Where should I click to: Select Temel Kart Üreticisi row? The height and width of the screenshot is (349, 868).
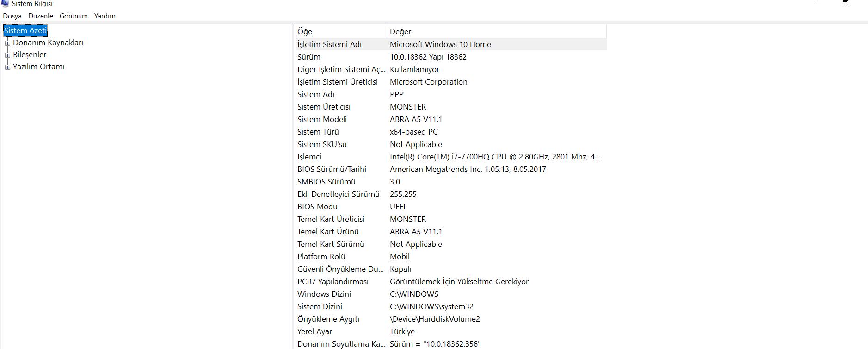pyautogui.click(x=450, y=219)
